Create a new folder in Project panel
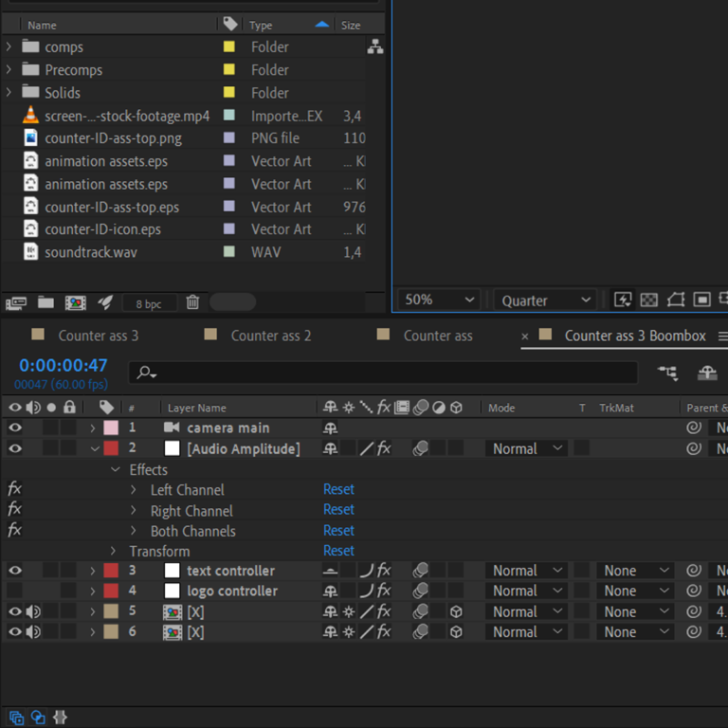 click(x=45, y=302)
